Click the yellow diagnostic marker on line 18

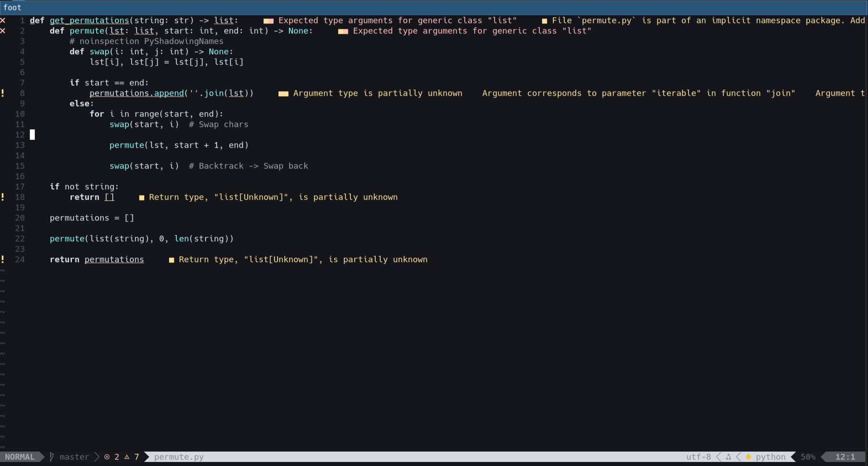[x=142, y=198]
